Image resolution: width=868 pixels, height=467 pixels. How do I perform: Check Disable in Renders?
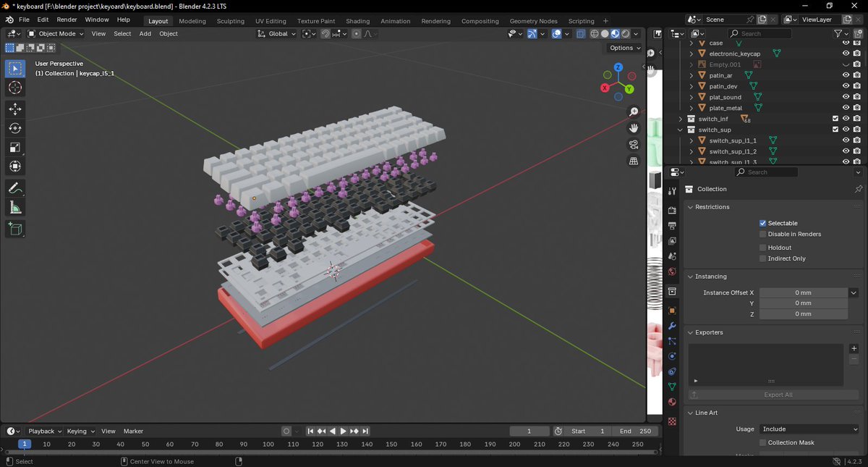[762, 234]
